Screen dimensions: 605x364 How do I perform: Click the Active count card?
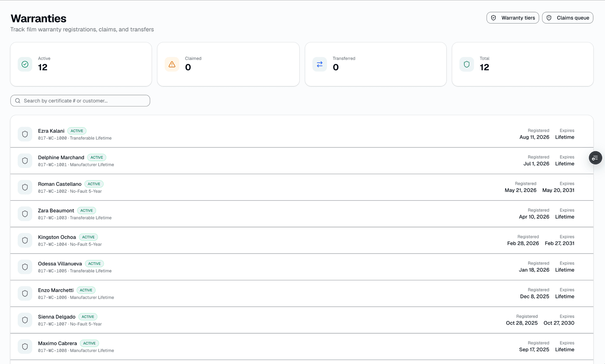81,64
